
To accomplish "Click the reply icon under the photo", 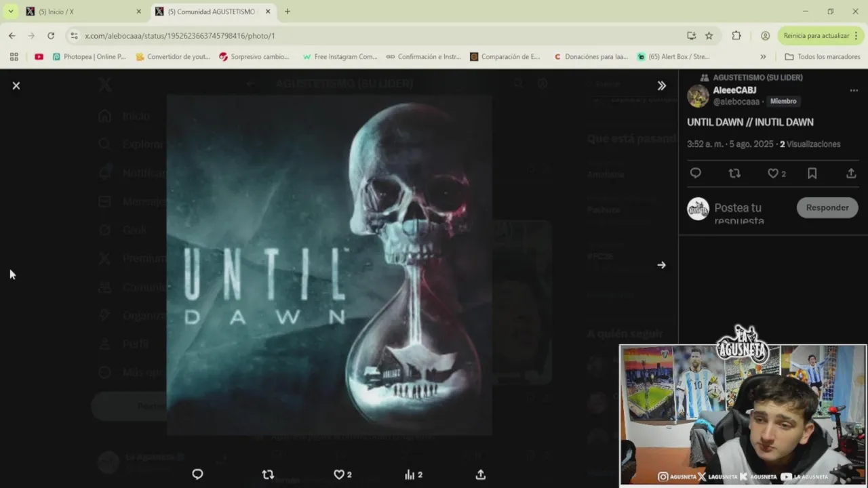I will pos(197,474).
